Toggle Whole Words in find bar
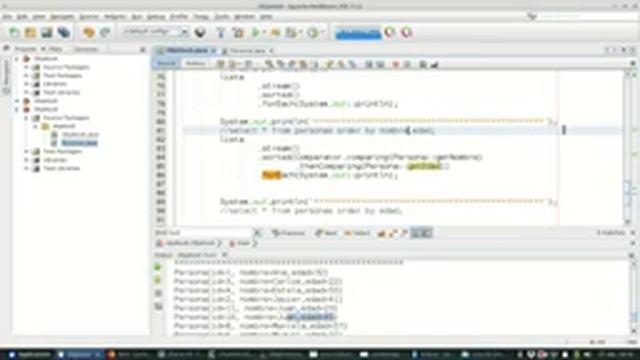Image resolution: width=640 pixels, height=360 pixels. [x=393, y=233]
